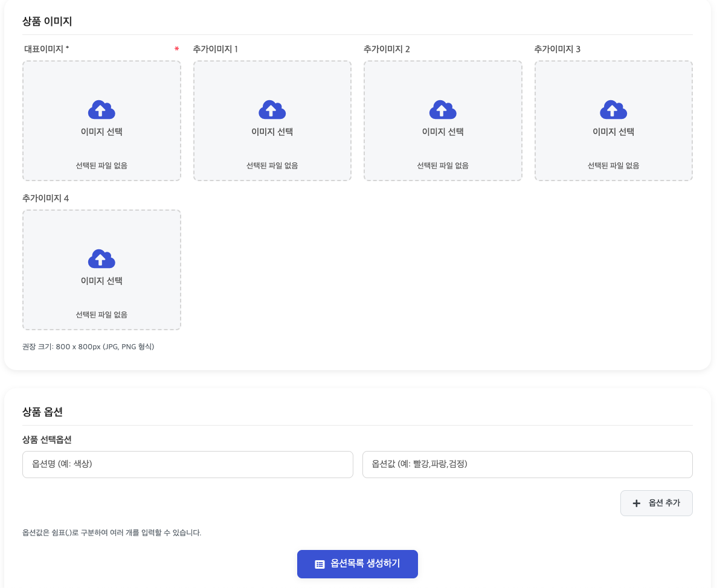Click into the 옵션값 (예: 빨강,파랑,검정) field
Viewport: 717px width, 588px height.
click(527, 464)
